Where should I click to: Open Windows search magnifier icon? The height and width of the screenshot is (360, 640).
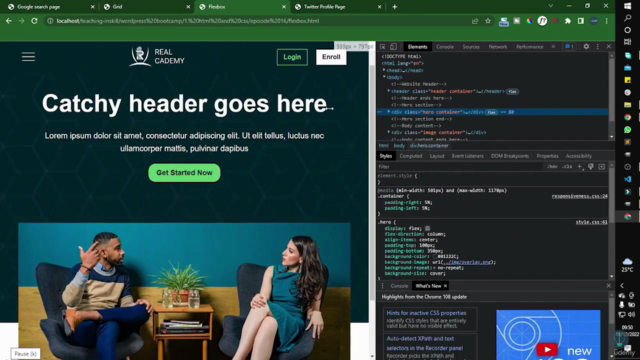pyautogui.click(x=627, y=18)
